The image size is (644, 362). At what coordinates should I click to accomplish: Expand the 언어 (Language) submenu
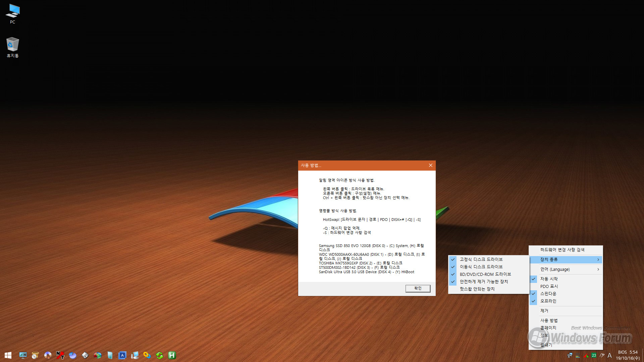click(x=566, y=269)
